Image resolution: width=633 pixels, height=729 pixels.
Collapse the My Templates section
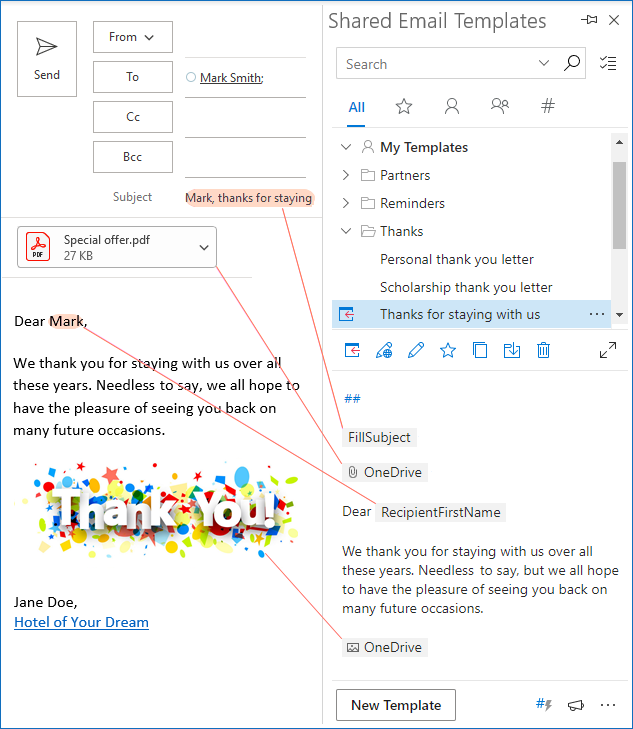[x=346, y=147]
